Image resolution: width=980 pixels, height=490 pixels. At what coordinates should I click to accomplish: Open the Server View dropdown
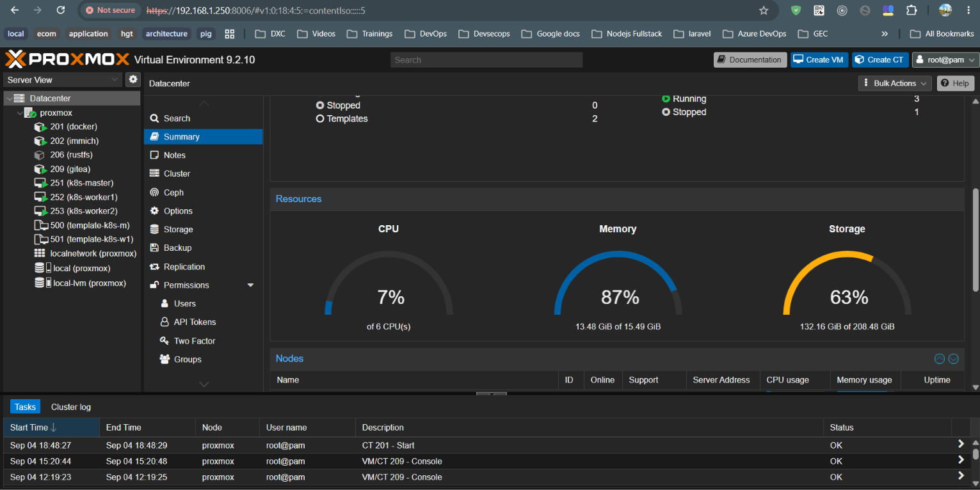pos(62,79)
